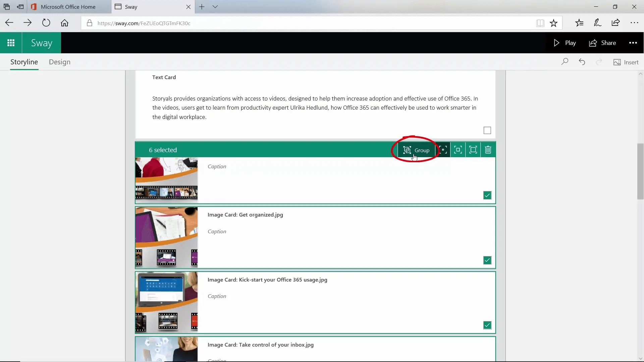Click the vertical scrollbar thumb
Screen dimensions: 644x362
coord(640,171)
